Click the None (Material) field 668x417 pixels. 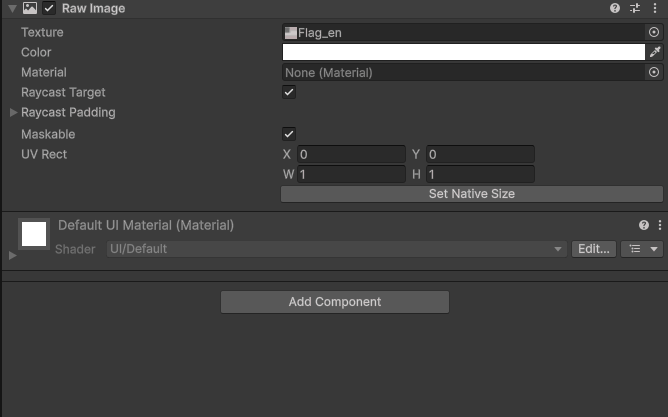(464, 72)
